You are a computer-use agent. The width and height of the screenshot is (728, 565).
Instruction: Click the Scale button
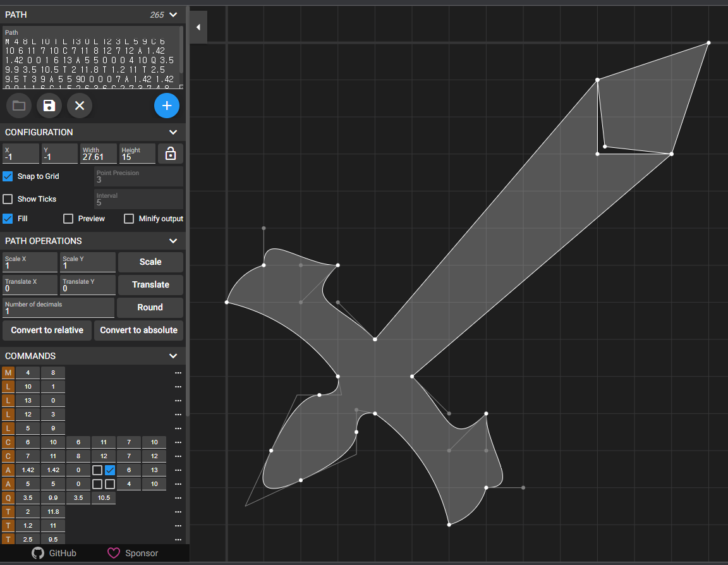(150, 262)
